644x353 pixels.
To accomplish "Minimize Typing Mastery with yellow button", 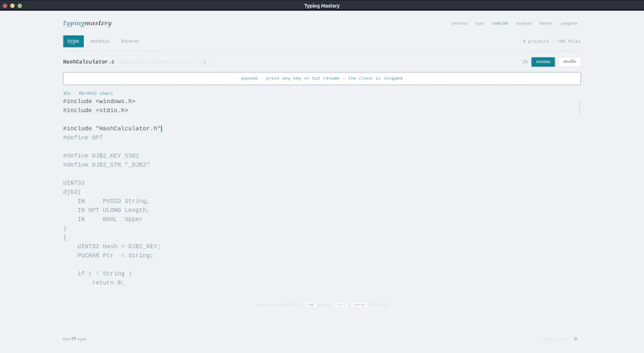I will pyautogui.click(x=12, y=6).
